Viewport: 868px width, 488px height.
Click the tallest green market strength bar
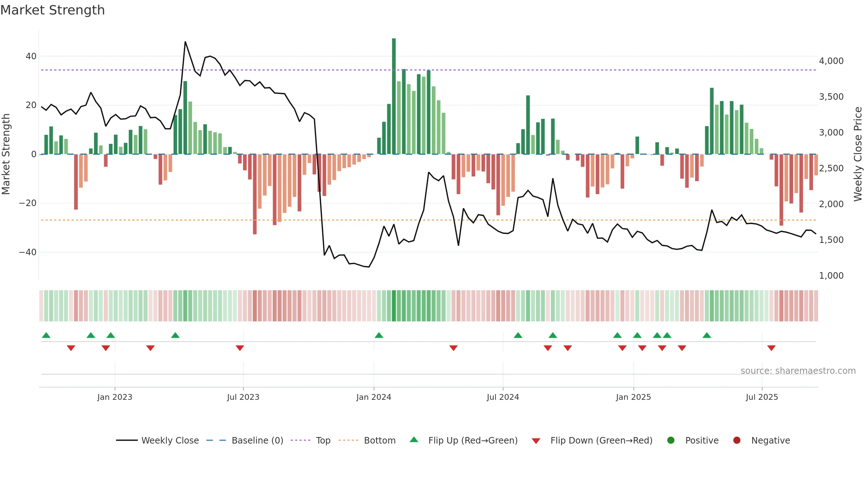tap(394, 96)
